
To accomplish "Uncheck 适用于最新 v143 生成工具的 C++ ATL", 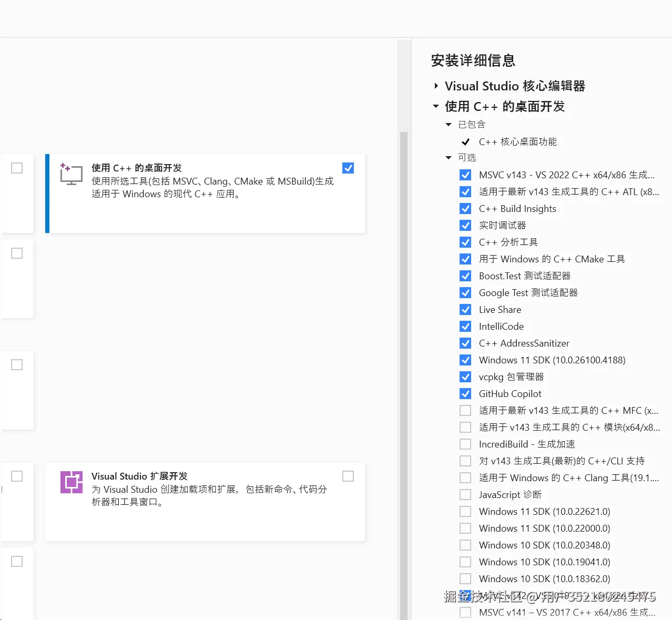I will pyautogui.click(x=465, y=191).
